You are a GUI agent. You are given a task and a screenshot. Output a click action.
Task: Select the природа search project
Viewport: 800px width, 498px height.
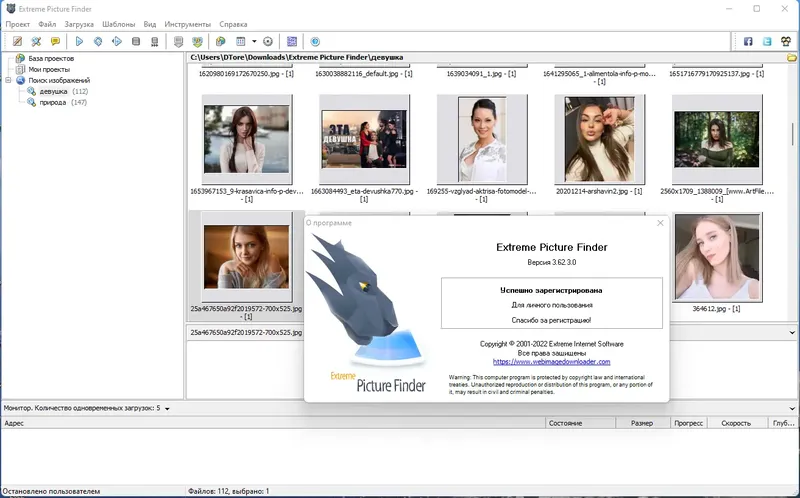click(53, 102)
